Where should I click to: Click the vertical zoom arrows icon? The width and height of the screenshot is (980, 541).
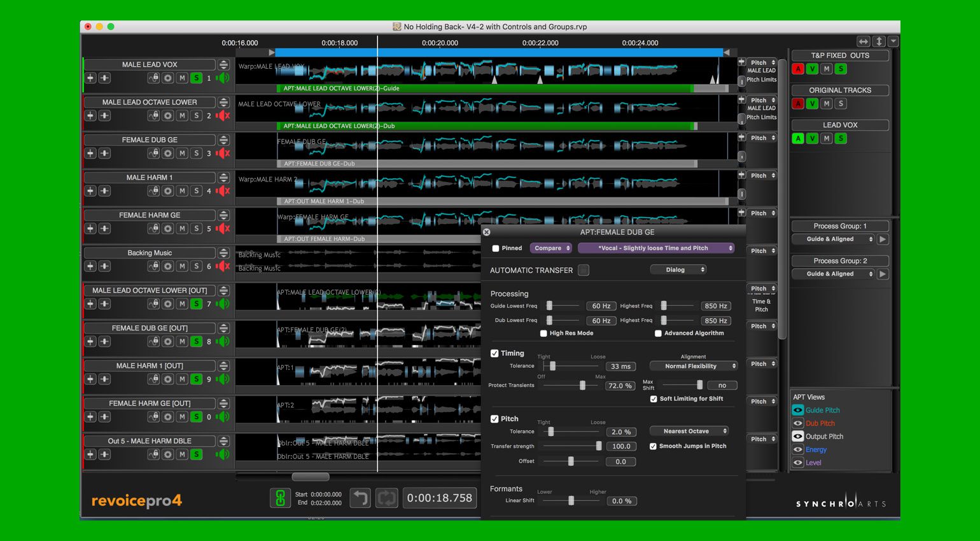tap(879, 41)
